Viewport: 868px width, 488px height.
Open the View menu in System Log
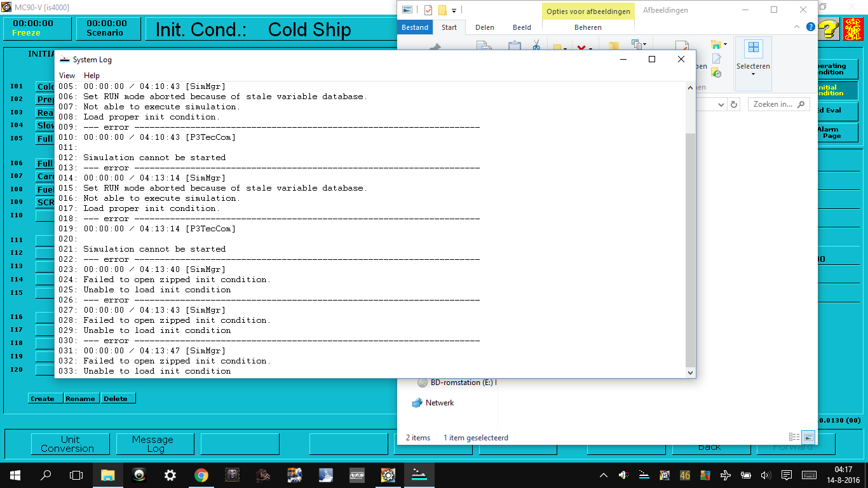point(67,76)
